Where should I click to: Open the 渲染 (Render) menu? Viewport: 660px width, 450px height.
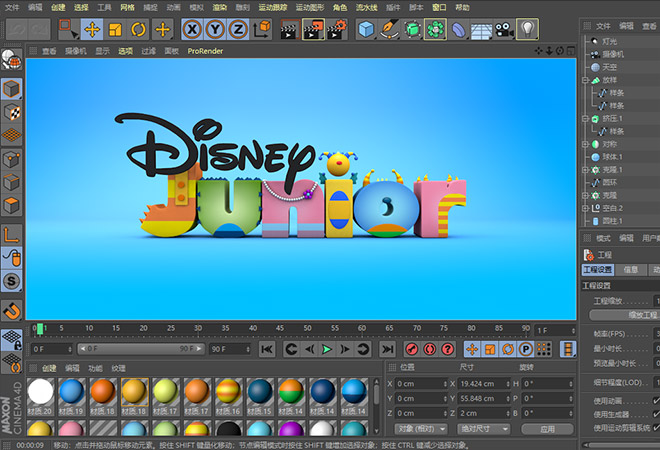point(219,7)
